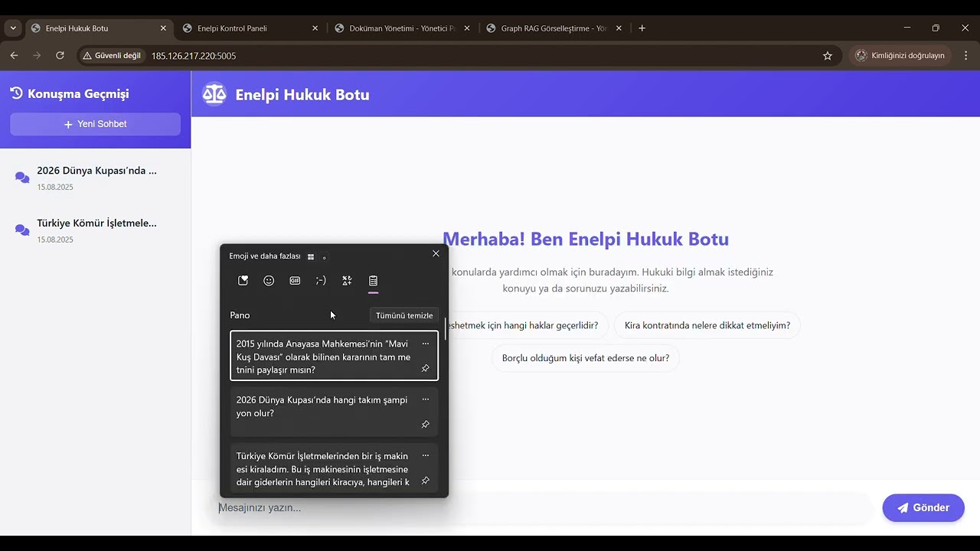Image resolution: width=980 pixels, height=551 pixels.
Task: Close the Doküman Yönetimi tab
Action: click(x=467, y=28)
